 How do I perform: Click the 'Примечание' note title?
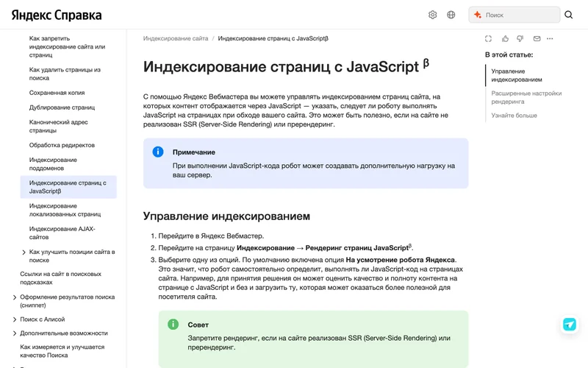point(193,152)
